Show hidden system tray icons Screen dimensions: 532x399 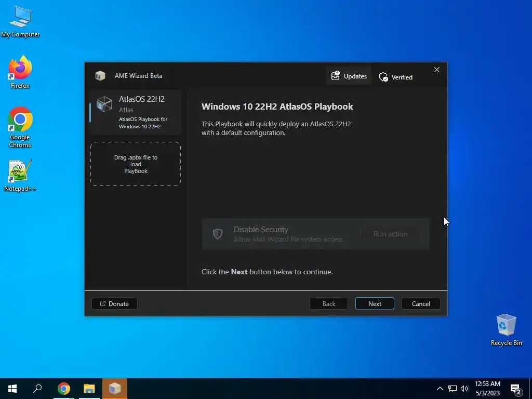440,389
